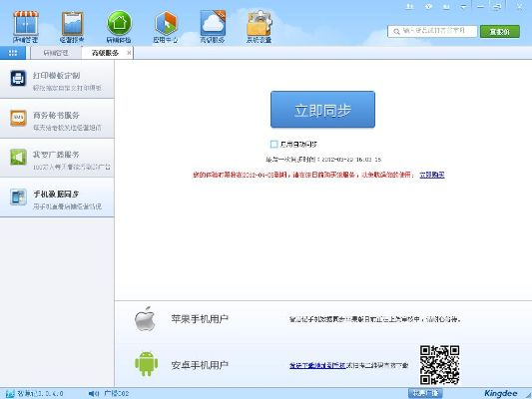Viewport: 532px width, 399px height.
Task: Click the user icon in title bar
Action: pyautogui.click(x=410, y=6)
